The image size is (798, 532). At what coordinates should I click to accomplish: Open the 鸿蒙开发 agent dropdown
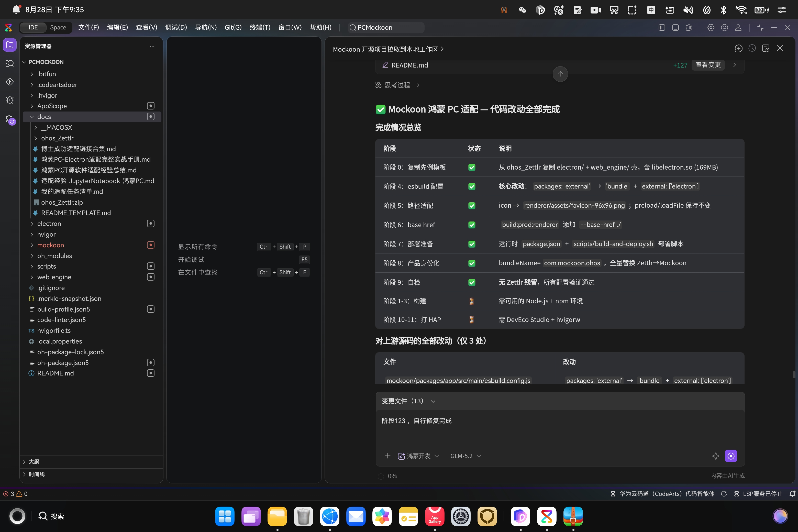418,456
